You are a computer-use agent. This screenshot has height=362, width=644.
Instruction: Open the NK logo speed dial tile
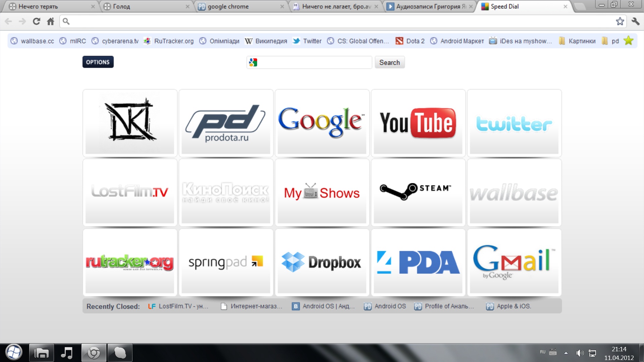click(x=130, y=123)
